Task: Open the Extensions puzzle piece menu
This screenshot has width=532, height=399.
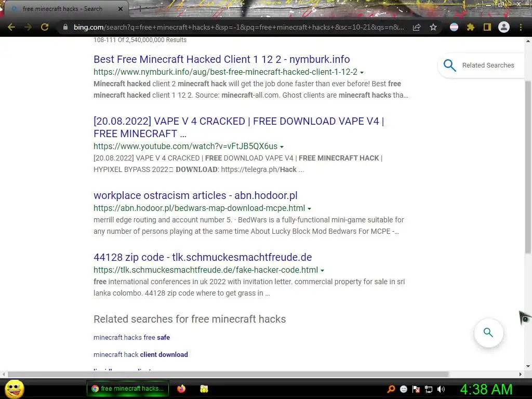Action: pos(471,27)
